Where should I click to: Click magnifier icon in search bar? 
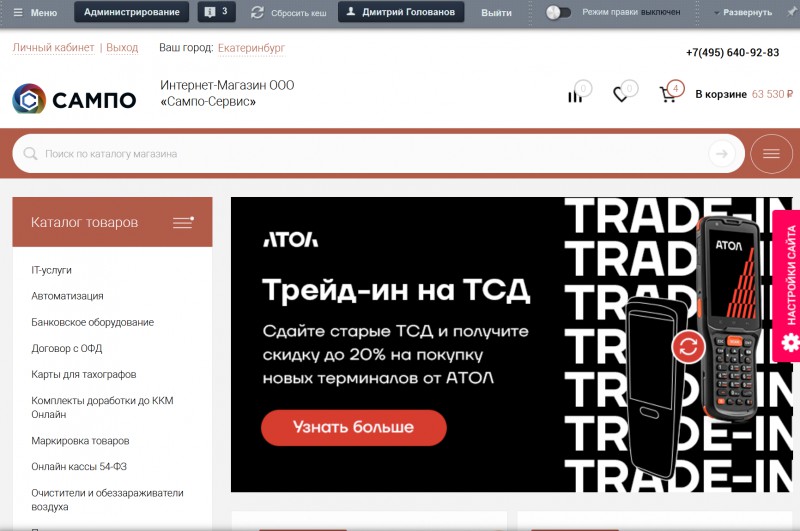click(x=30, y=154)
